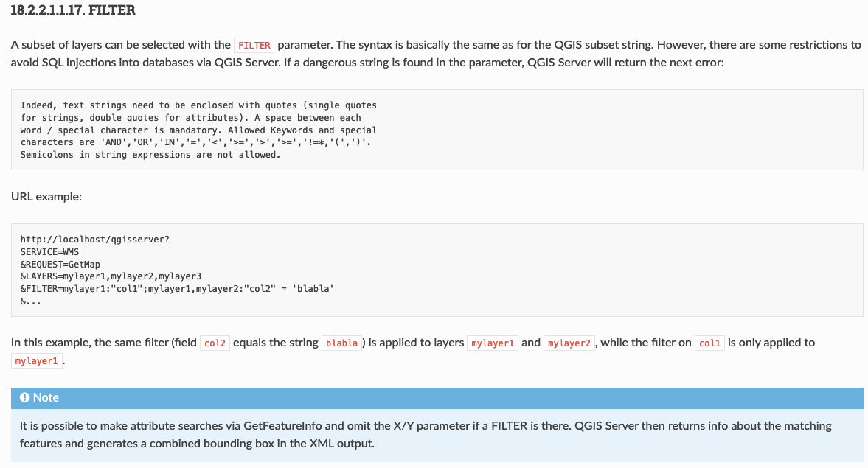Click the red FILTER inline code label
868x468 pixels.
click(x=254, y=46)
